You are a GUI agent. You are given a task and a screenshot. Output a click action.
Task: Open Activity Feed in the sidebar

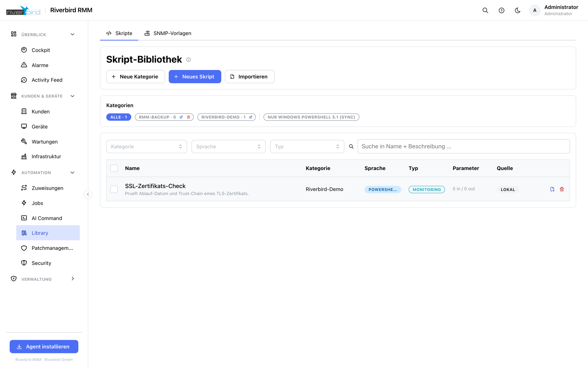coord(48,80)
